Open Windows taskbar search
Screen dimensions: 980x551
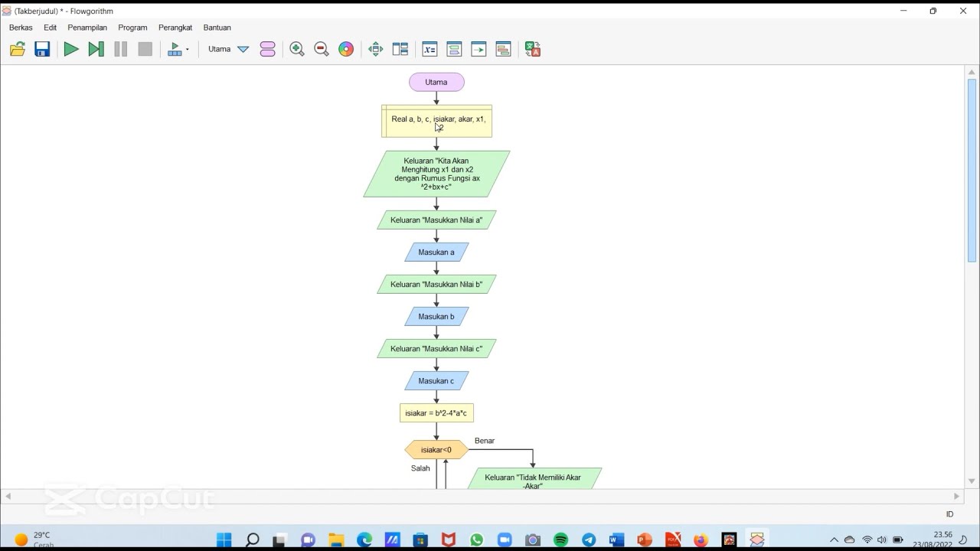pos(252,540)
